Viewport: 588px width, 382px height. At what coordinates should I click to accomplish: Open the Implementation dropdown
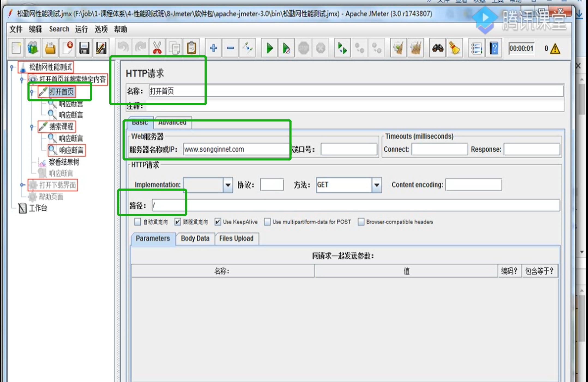click(x=228, y=185)
